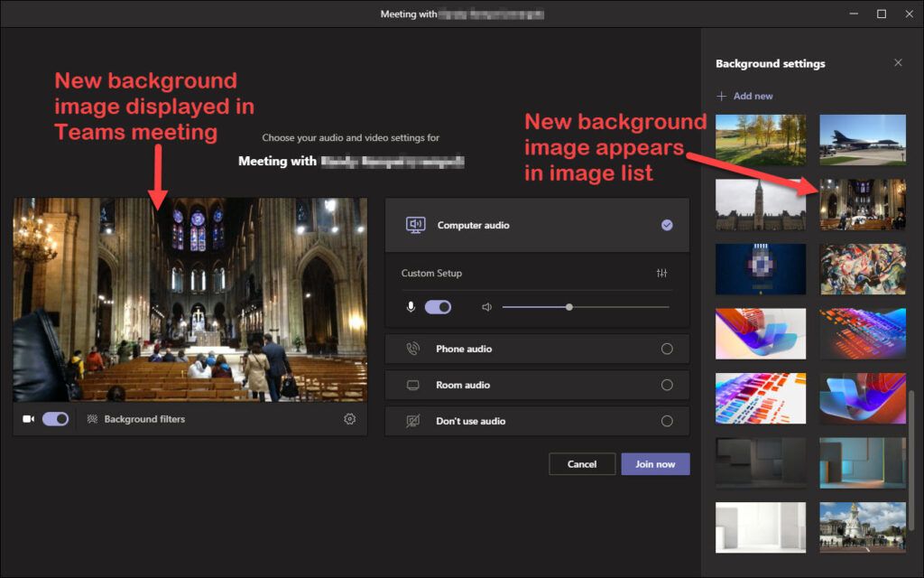924x578 pixels.
Task: Toggle the camera video switch
Action: click(x=55, y=419)
